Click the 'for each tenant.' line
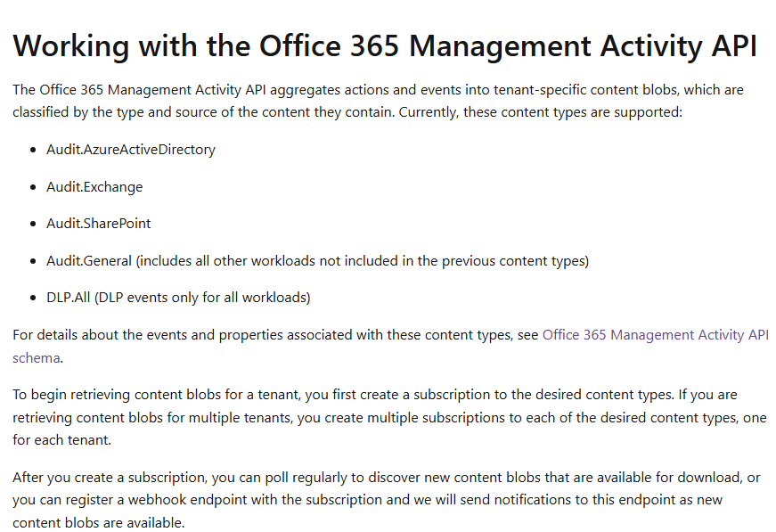The width and height of the screenshot is (776, 532). [x=61, y=440]
